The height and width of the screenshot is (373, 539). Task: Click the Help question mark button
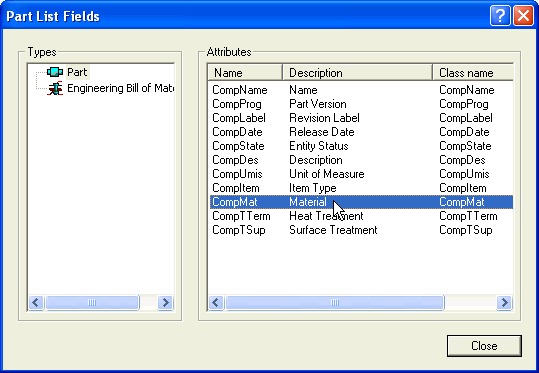pos(500,15)
